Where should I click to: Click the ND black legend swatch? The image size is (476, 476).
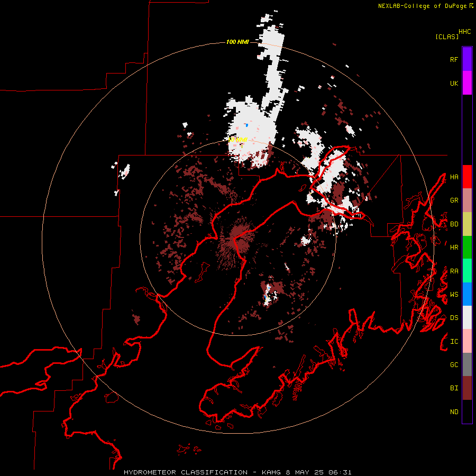pos(467,411)
